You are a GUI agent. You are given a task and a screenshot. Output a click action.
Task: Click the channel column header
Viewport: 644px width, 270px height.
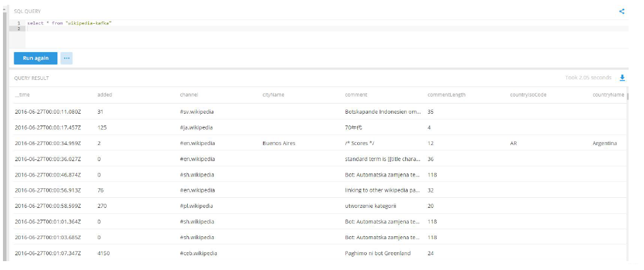point(189,95)
